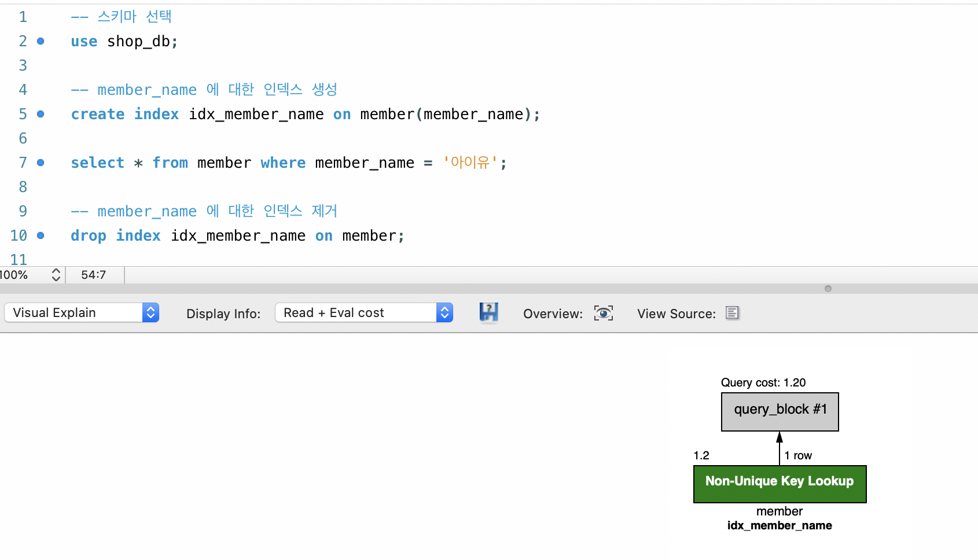Click the bold idx_member_name index label
The height and width of the screenshot is (560, 978).
tap(780, 525)
